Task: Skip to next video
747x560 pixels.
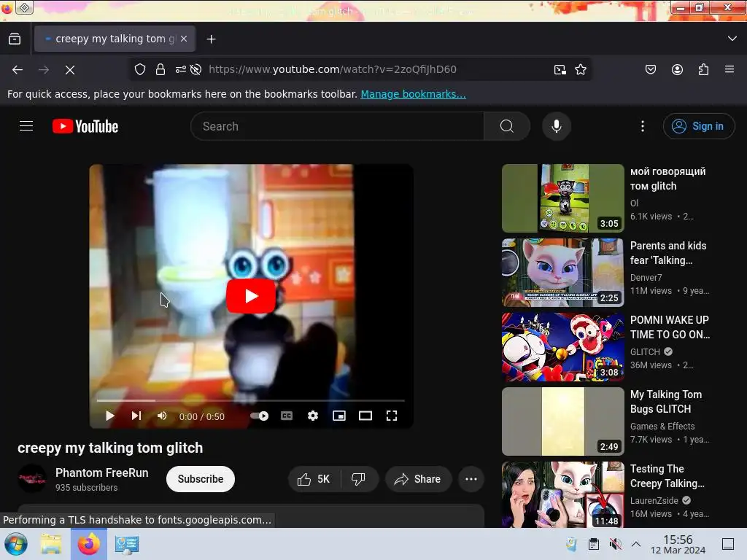Action: [136, 416]
